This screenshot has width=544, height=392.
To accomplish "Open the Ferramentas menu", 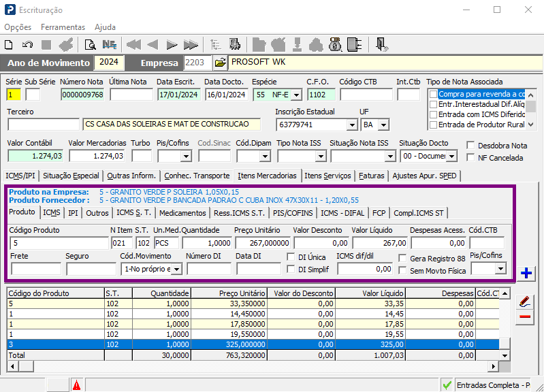I will pyautogui.click(x=63, y=27).
